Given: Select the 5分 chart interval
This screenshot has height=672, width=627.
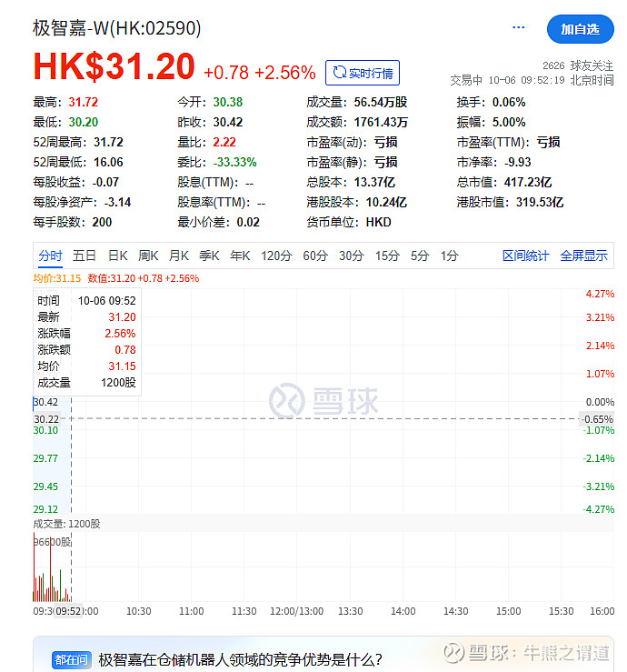Looking at the screenshot, I should [x=420, y=256].
